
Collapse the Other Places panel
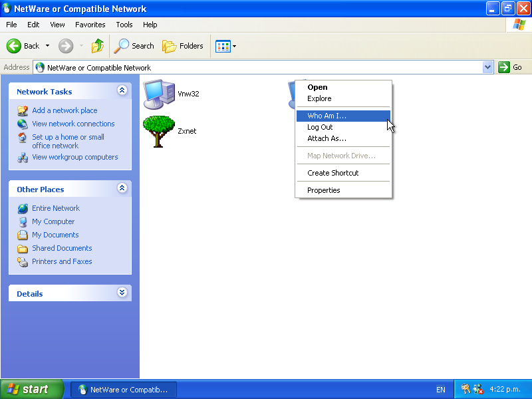tap(122, 188)
